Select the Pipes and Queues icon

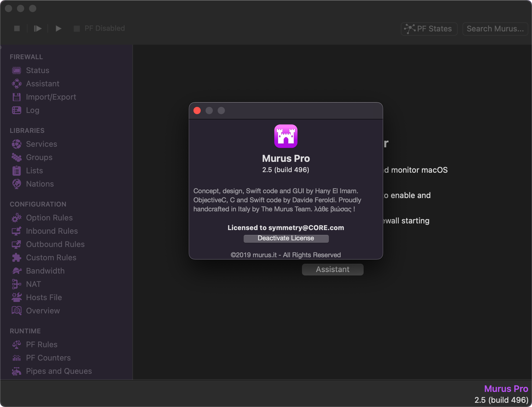(17, 371)
